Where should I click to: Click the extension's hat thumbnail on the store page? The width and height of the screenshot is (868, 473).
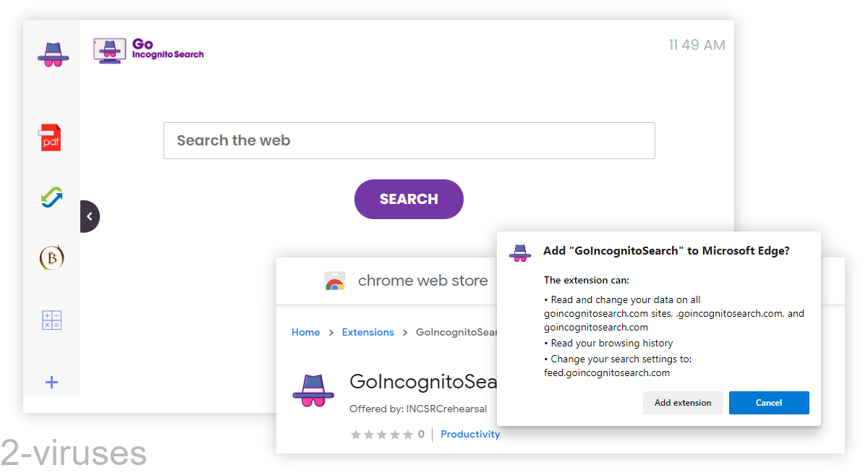click(x=314, y=391)
